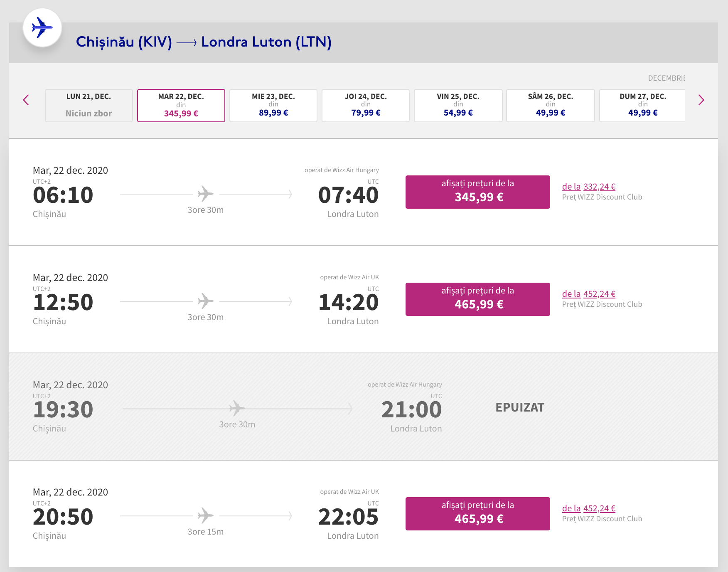
Task: Select Saturday 26 Dec 49,99 € tab
Action: click(x=550, y=106)
